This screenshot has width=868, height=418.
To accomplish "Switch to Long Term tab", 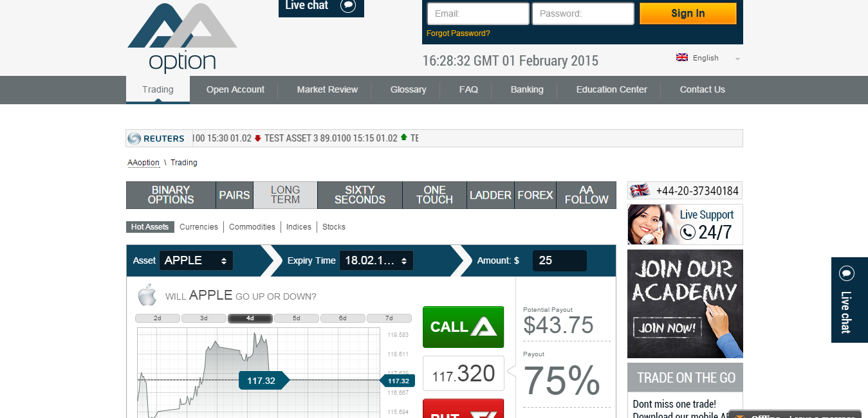I will (286, 195).
